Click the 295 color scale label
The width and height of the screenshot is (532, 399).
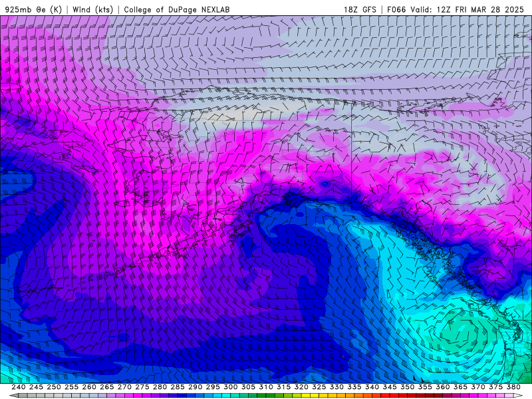[213, 387]
